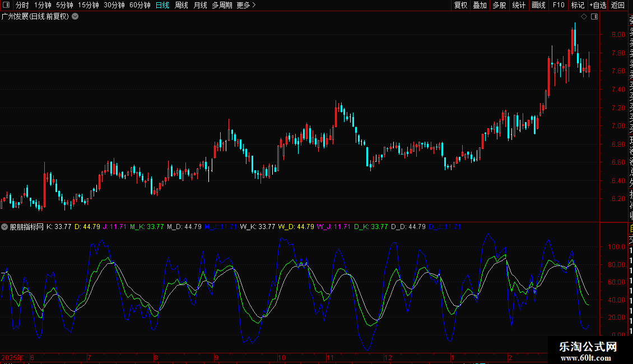This screenshot has width=633, height=364.
Task: Activate the 画线 drawing tools
Action: point(538,5)
